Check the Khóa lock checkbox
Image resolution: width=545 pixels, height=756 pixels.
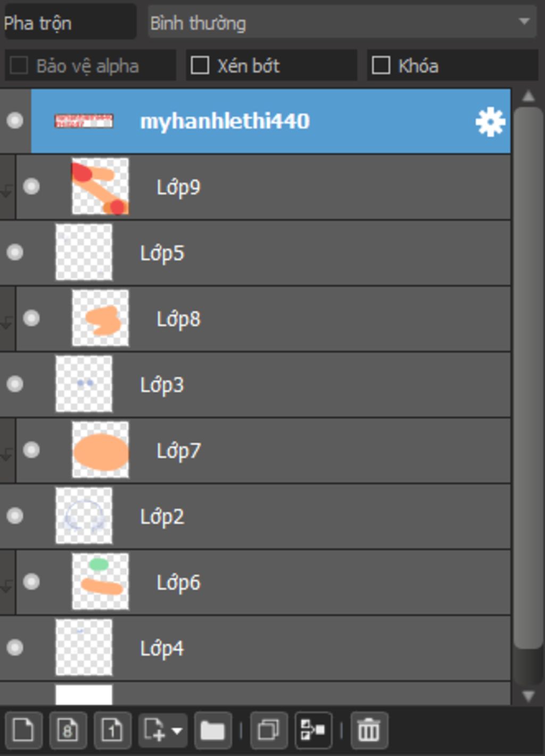(381, 65)
